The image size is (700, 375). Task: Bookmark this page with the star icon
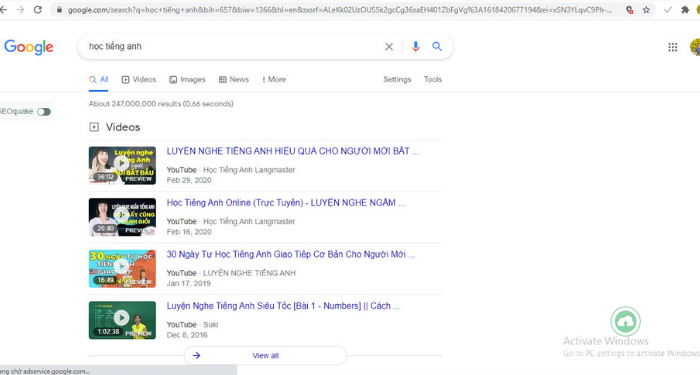(x=646, y=10)
